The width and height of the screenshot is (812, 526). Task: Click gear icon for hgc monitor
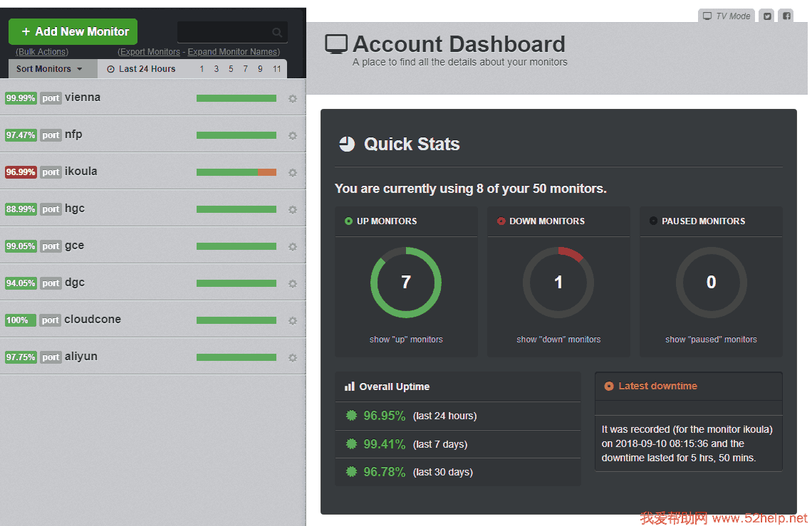click(292, 210)
